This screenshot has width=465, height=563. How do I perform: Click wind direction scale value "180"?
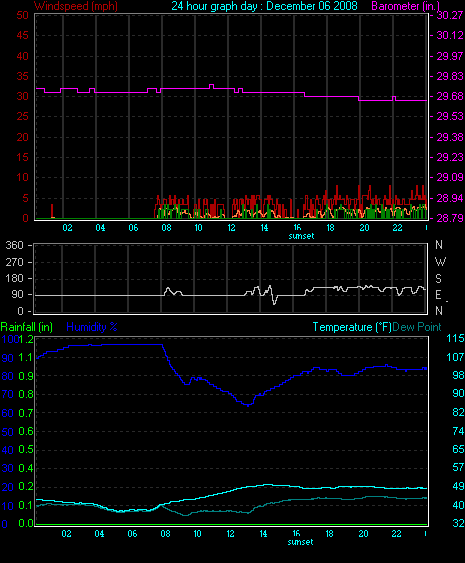[x=14, y=278]
